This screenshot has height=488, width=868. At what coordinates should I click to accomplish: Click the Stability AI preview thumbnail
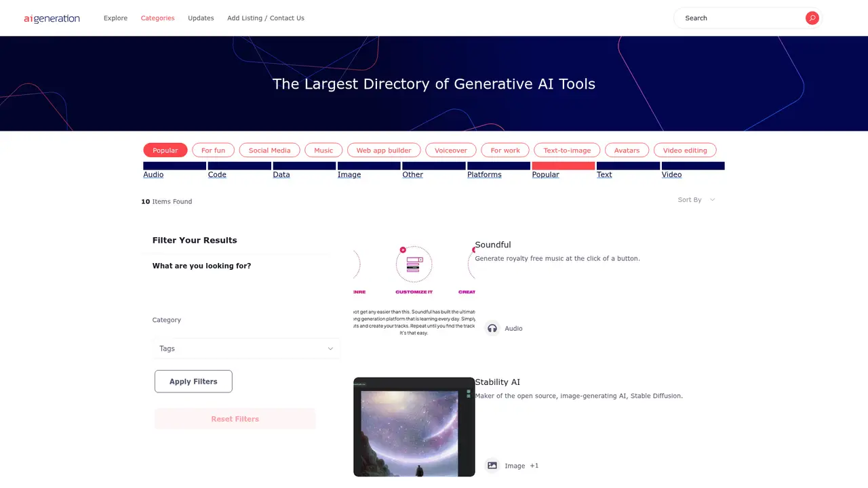pyautogui.click(x=414, y=427)
